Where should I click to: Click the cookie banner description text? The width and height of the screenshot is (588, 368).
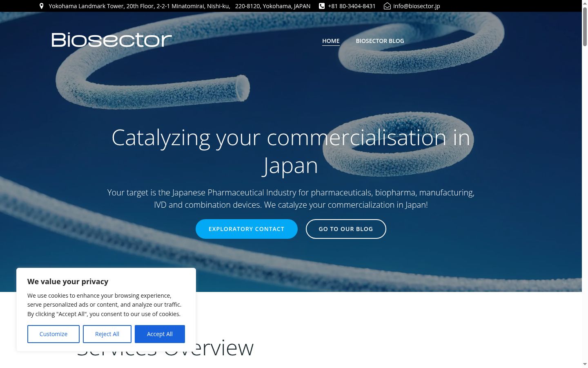click(x=105, y=305)
